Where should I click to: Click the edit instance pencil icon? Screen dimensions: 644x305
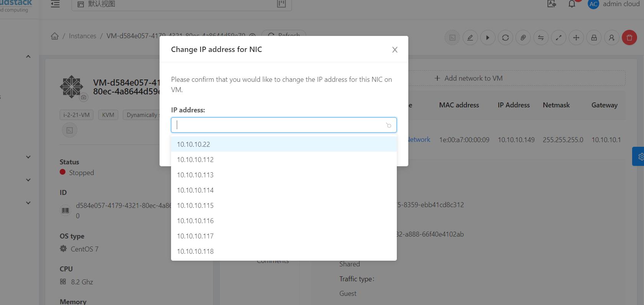470,37
